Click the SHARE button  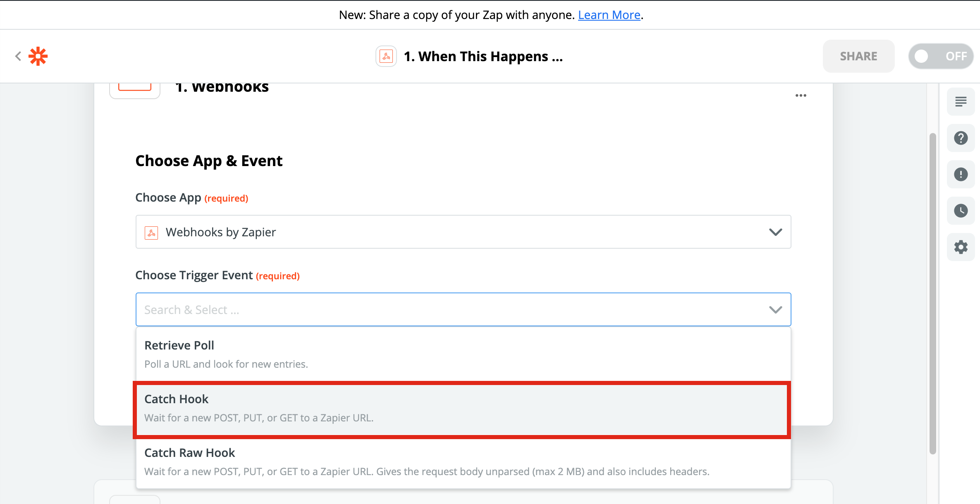[858, 56]
